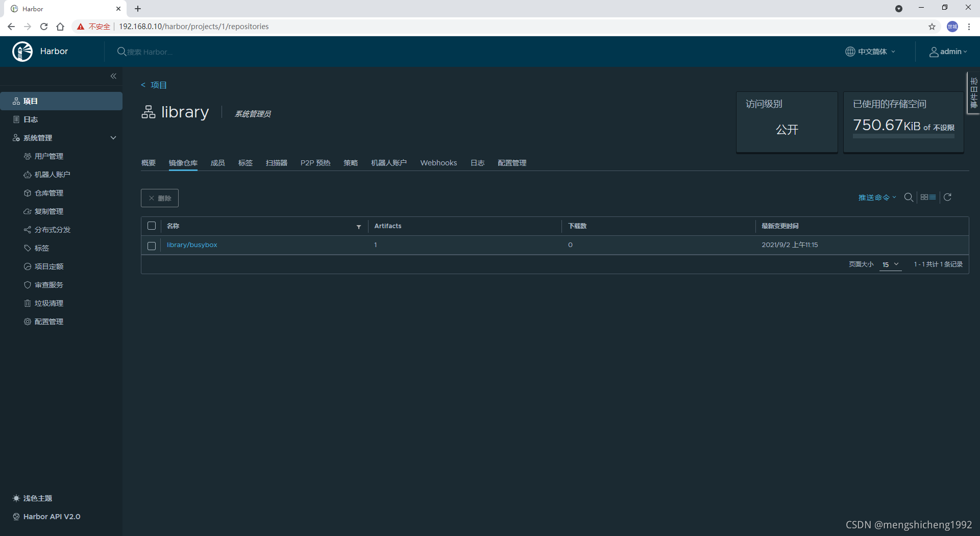Open a new browser tab
This screenshot has height=536, width=980.
[138, 9]
